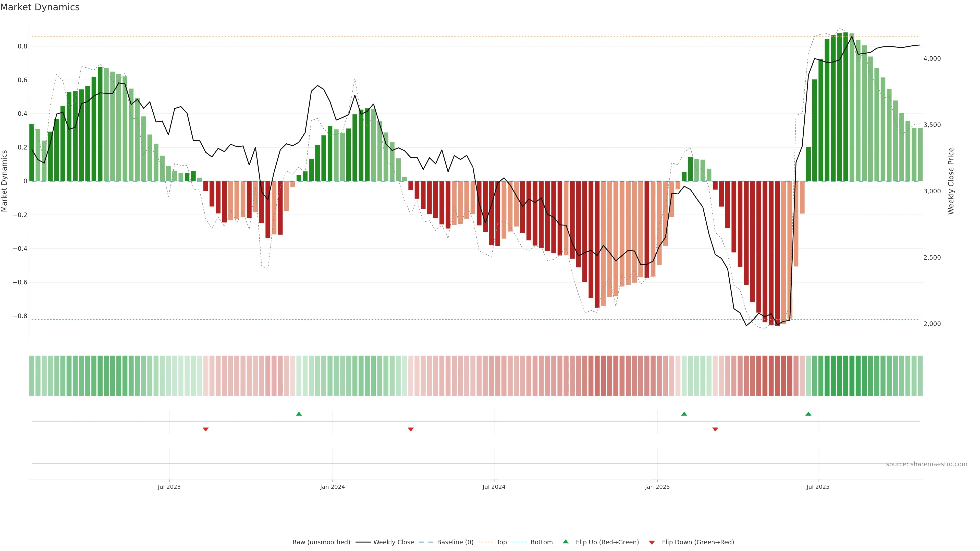Toggle the Top legend entry
Screen dimensions: 980x551
501,542
